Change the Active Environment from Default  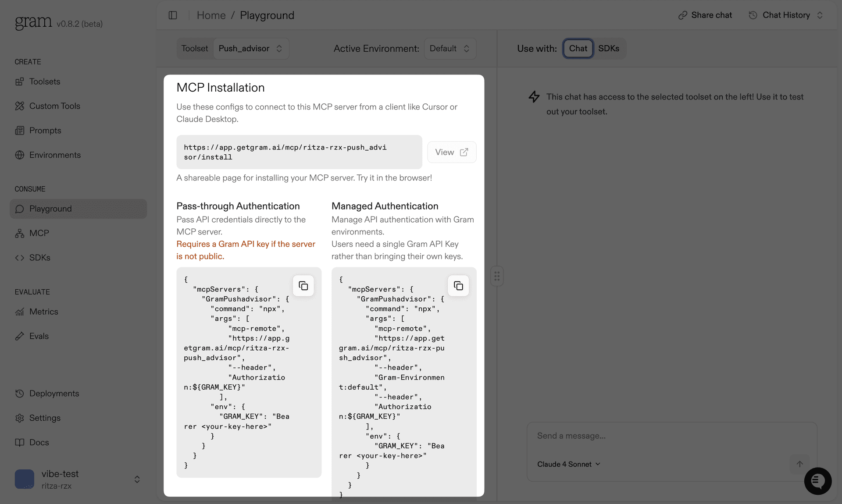click(x=450, y=48)
